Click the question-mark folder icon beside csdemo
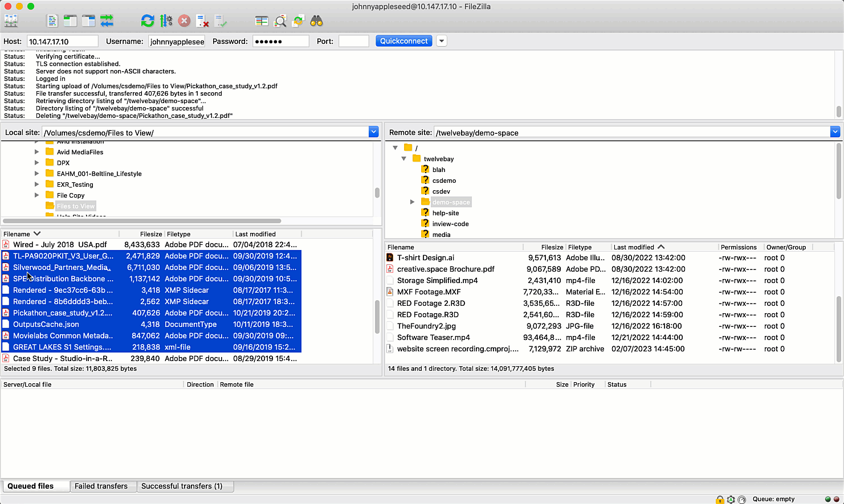 click(x=425, y=180)
